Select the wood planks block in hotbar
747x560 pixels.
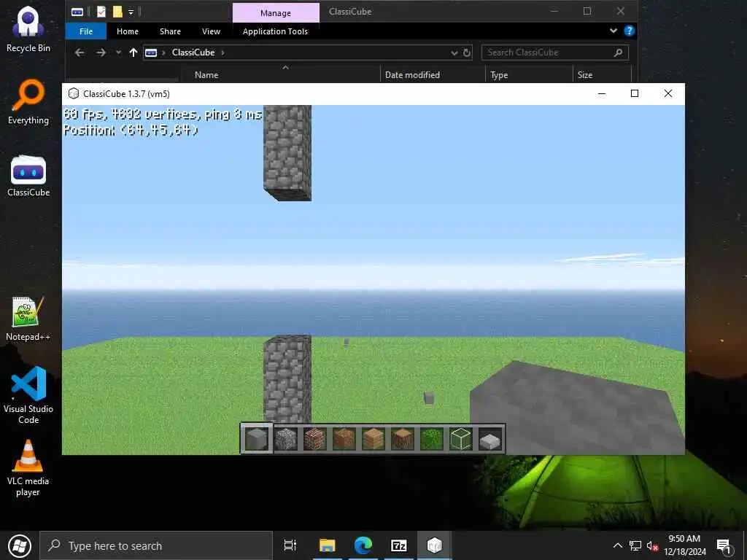point(373,438)
